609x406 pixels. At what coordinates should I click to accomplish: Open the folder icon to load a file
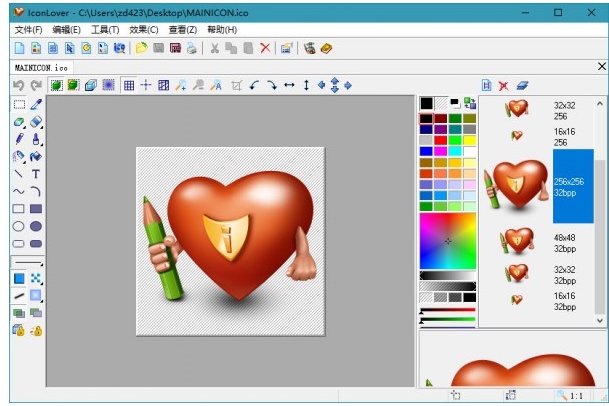point(141,48)
